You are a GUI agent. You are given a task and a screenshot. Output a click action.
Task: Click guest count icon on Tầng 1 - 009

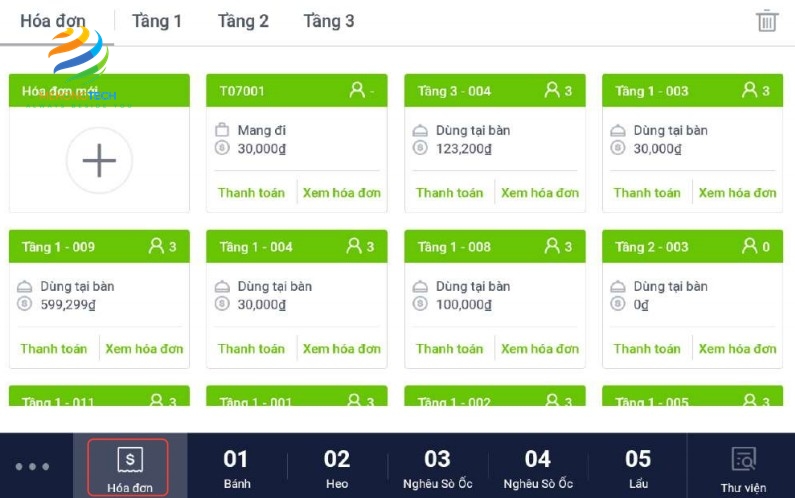156,246
